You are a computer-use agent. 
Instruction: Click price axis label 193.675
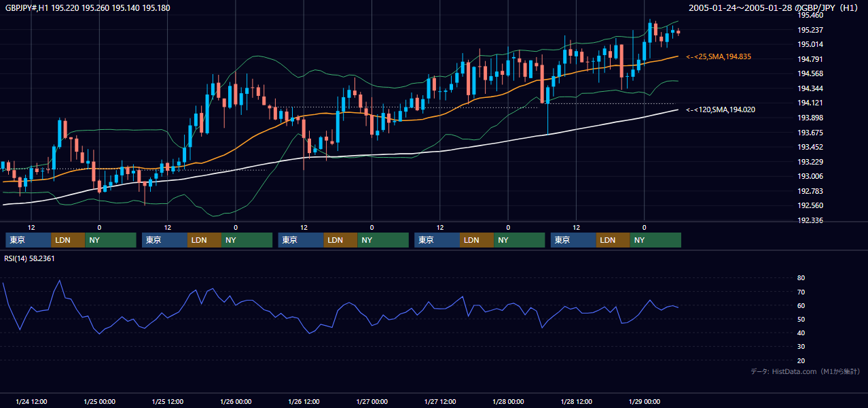[810, 133]
